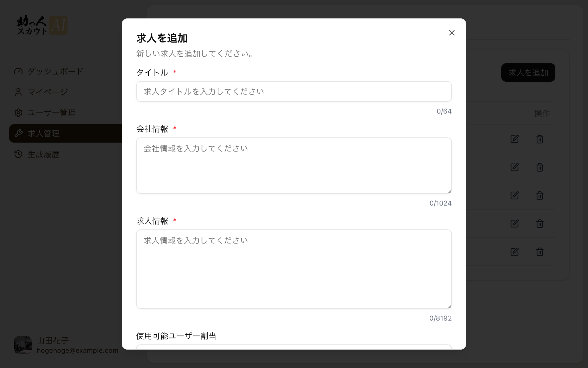Click the タイトル input field
The height and width of the screenshot is (368, 588).
(x=294, y=91)
